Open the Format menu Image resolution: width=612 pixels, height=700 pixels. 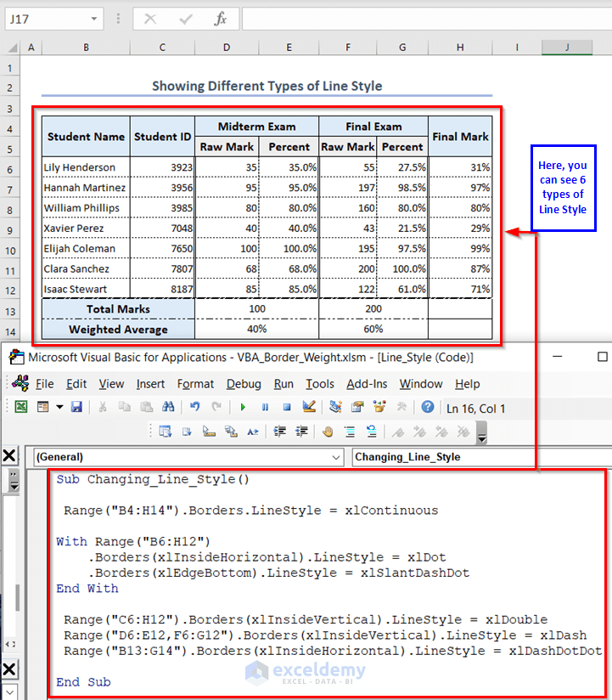[195, 384]
